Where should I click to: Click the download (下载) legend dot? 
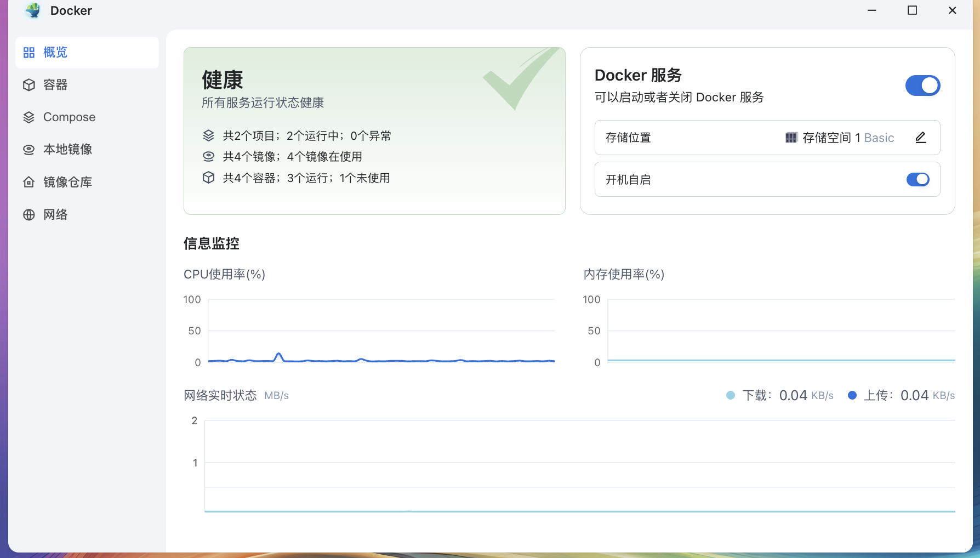(731, 395)
